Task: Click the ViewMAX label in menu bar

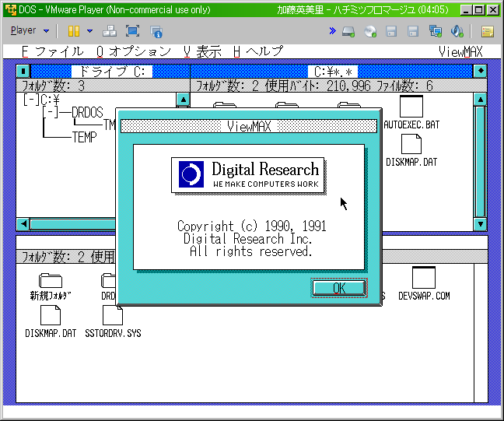Action: click(x=460, y=52)
